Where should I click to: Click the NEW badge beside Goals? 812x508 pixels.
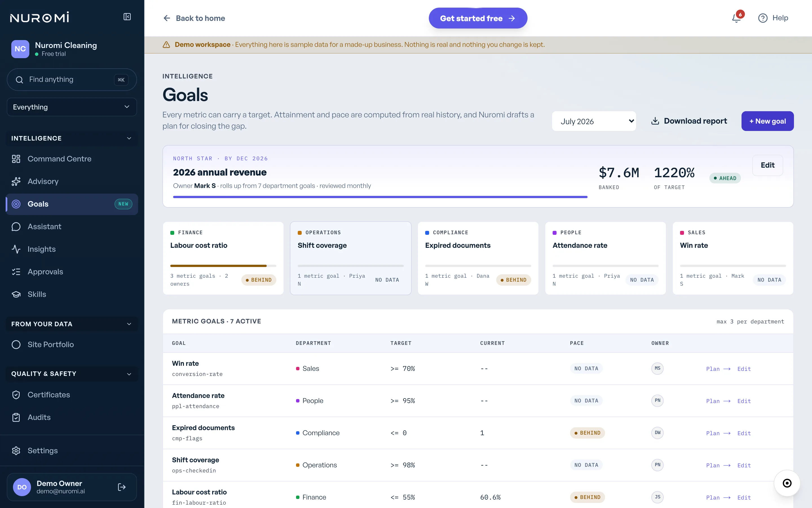coord(123,204)
